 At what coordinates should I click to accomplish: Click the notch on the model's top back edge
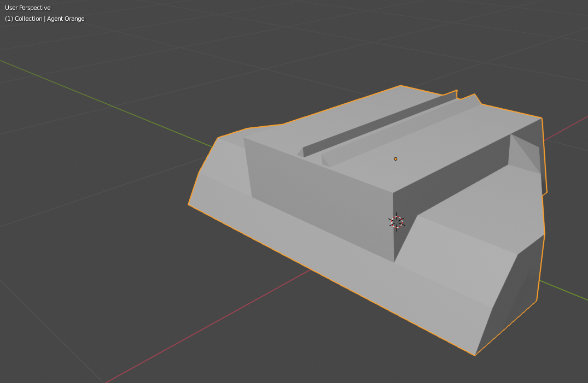pyautogui.click(x=458, y=95)
